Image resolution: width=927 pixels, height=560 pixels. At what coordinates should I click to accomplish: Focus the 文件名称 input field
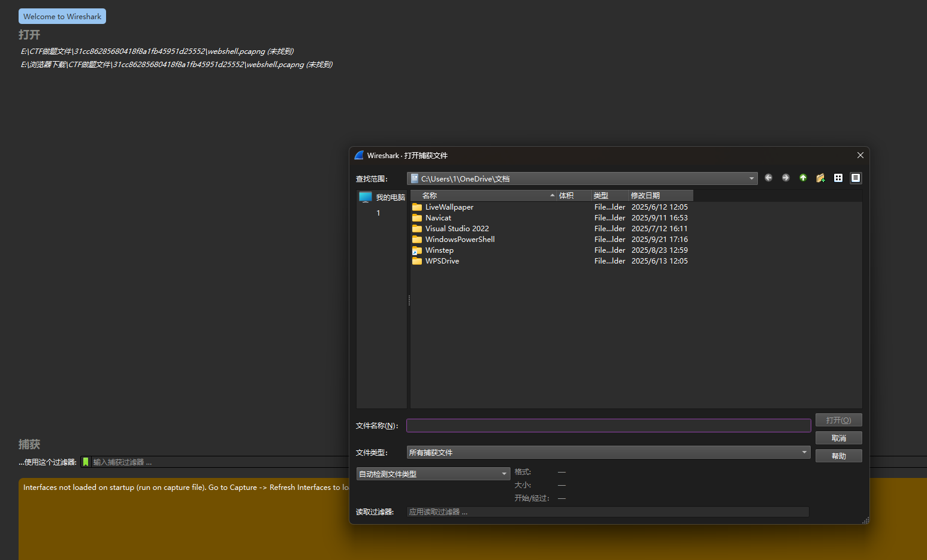click(608, 425)
